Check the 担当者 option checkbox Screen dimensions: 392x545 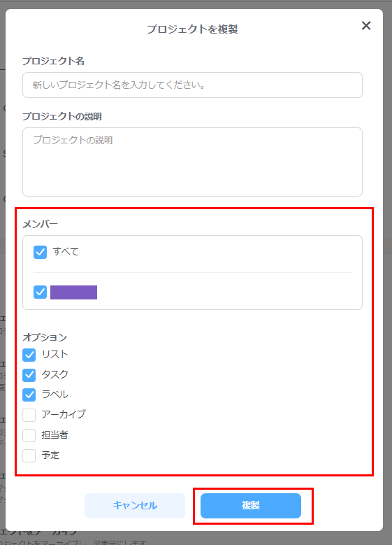(x=29, y=435)
